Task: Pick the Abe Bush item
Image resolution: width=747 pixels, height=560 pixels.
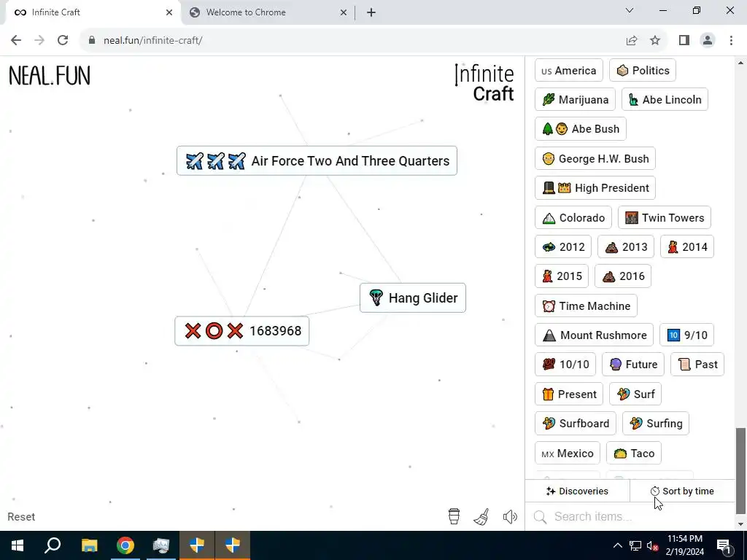Action: pyautogui.click(x=581, y=129)
